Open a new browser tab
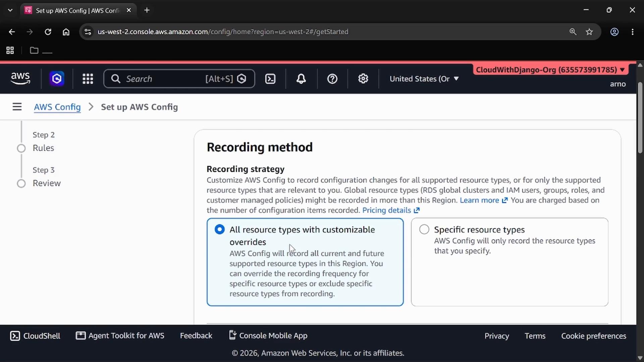 coord(147,10)
